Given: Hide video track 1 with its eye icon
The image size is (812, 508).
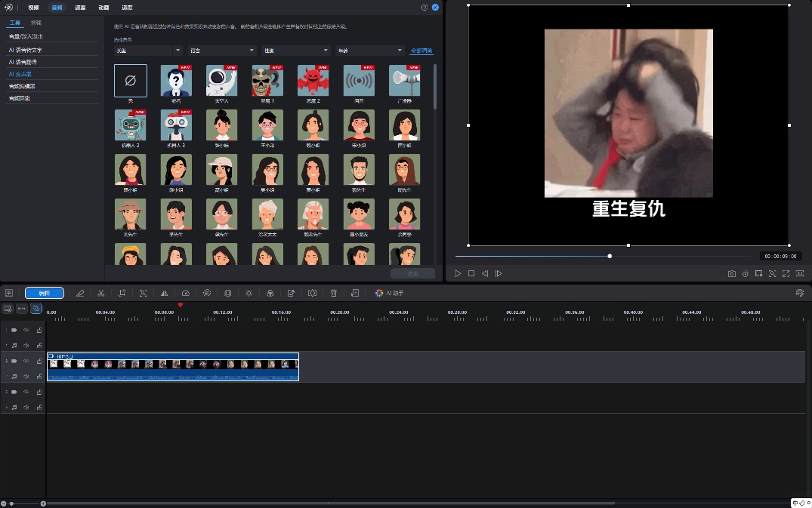Looking at the screenshot, I should [26, 330].
